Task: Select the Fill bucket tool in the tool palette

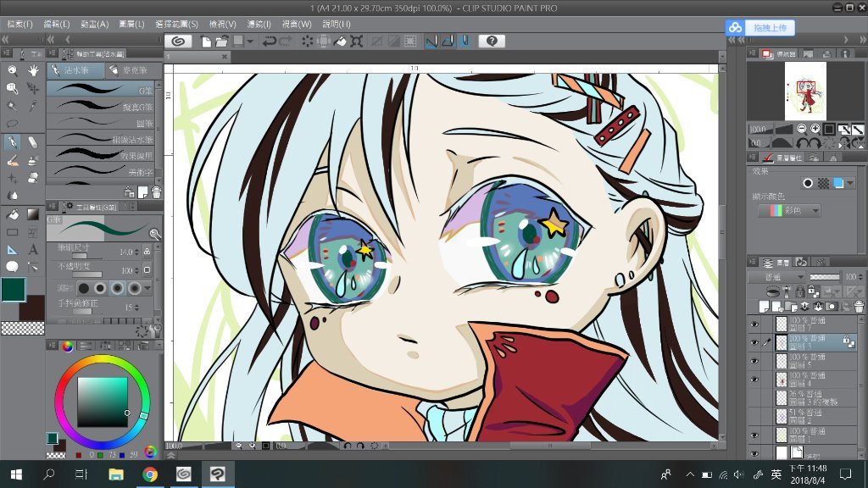Action: tap(12, 214)
